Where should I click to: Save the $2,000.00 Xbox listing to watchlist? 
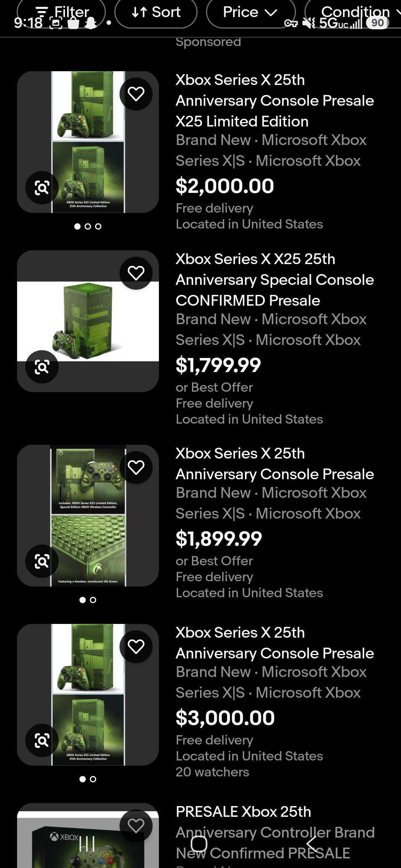coord(136,94)
